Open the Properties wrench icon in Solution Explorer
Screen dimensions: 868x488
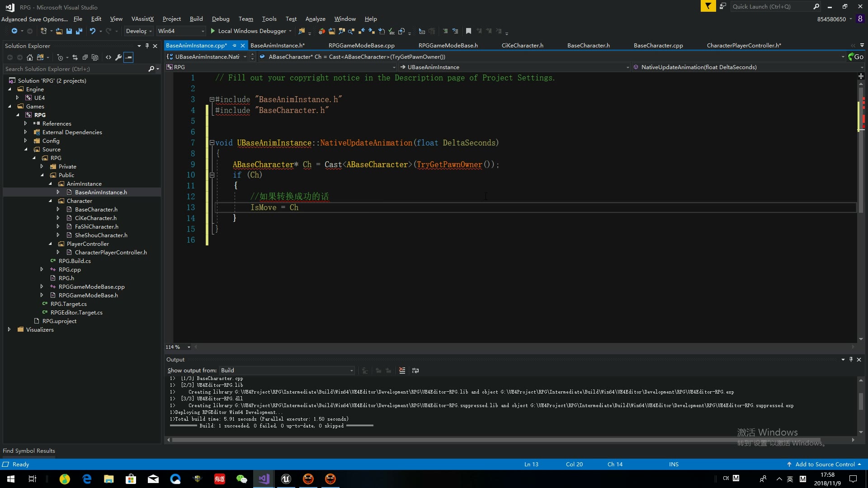click(118, 57)
